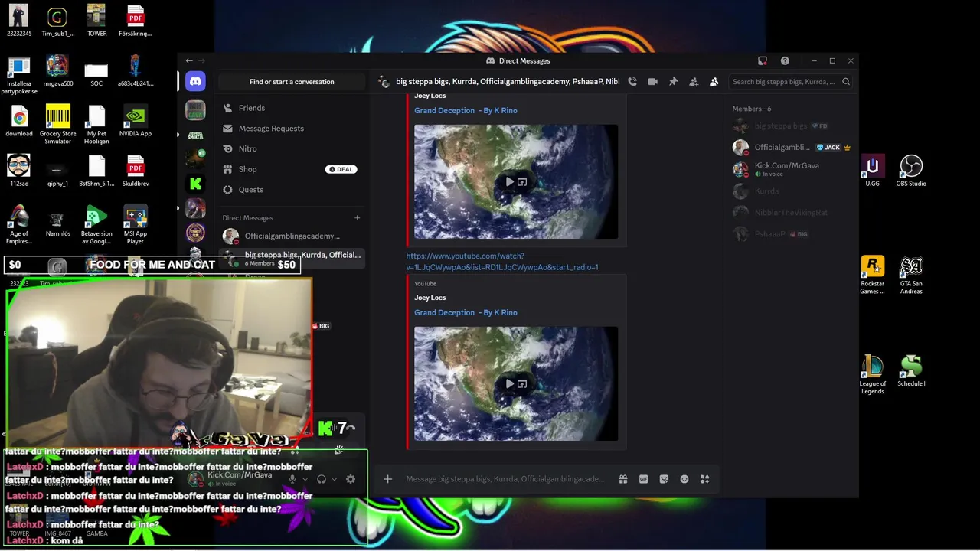This screenshot has width=980, height=551.
Task: Select Försäkring PDF desktop icon
Action: [x=136, y=21]
